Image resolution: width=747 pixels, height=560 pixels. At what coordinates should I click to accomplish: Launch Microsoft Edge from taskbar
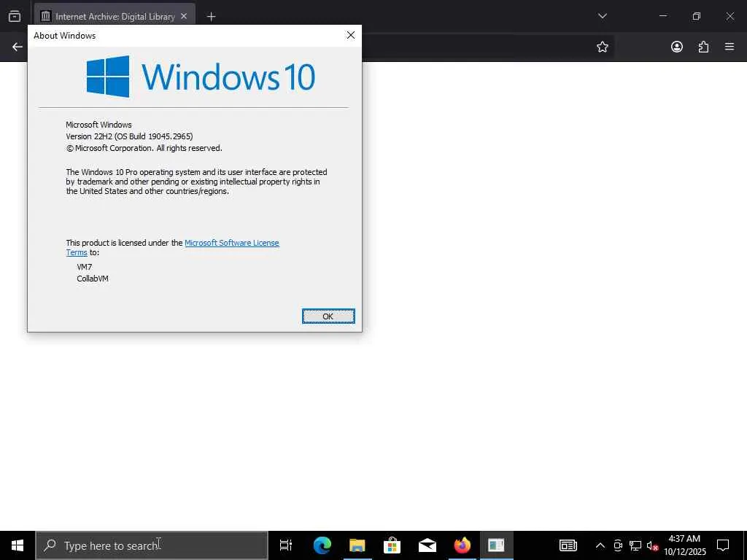[322, 545]
